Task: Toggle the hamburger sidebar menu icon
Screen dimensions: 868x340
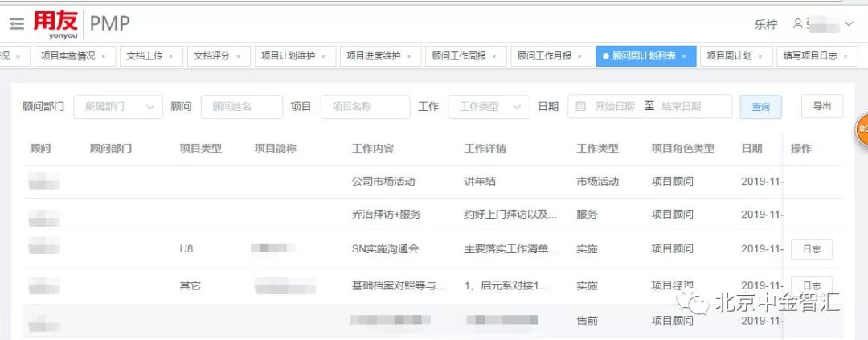Action: (x=17, y=24)
